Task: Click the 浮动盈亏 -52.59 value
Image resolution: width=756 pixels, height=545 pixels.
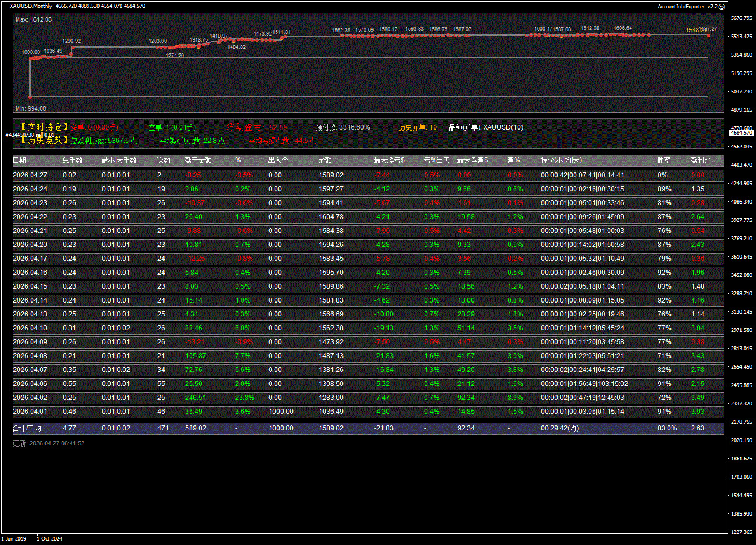Action: (277, 127)
